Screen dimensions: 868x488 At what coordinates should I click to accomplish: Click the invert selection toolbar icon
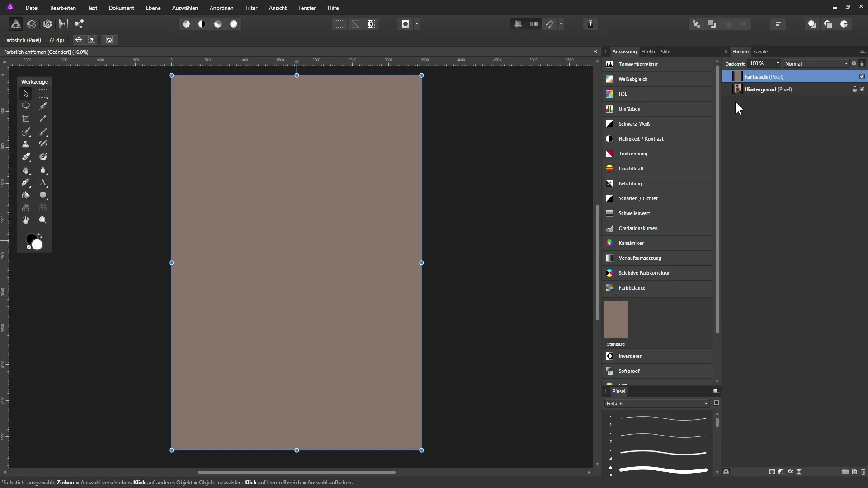click(x=371, y=24)
